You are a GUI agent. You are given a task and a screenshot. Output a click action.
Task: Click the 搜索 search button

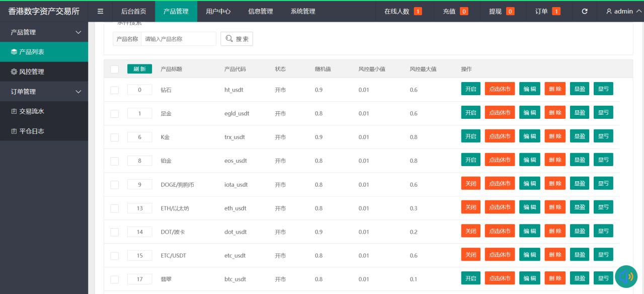coord(236,39)
